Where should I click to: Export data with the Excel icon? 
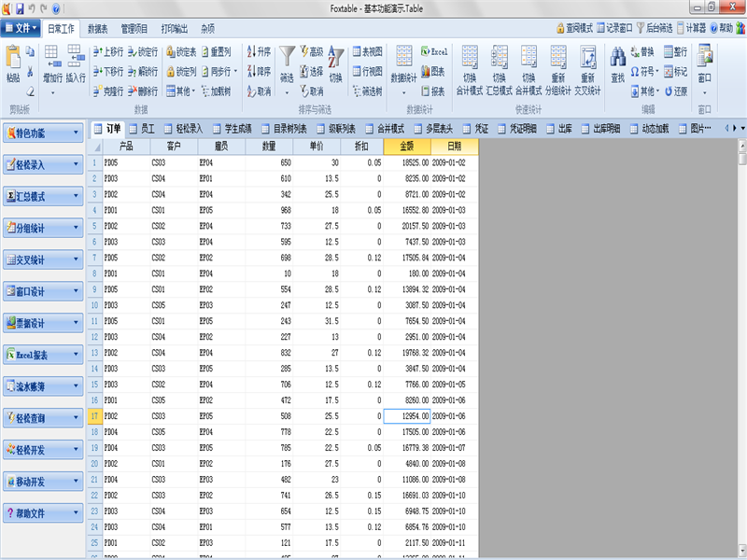[x=434, y=51]
